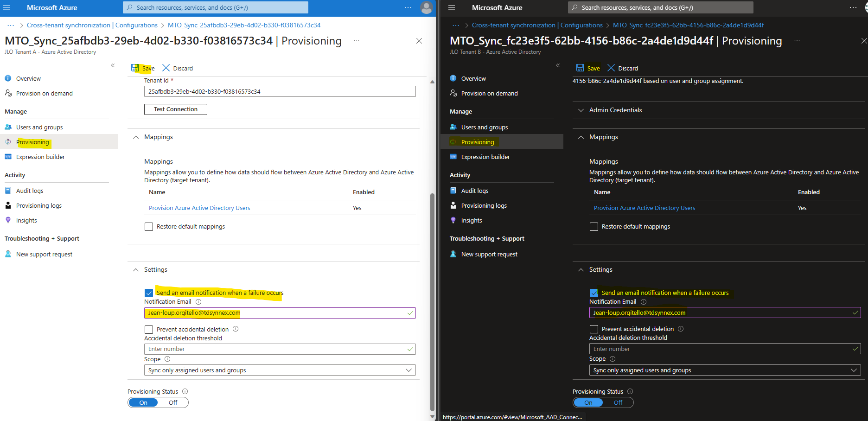Click Insights lightbulb icon in Tenant A
The width and height of the screenshot is (868, 421).
(x=8, y=220)
